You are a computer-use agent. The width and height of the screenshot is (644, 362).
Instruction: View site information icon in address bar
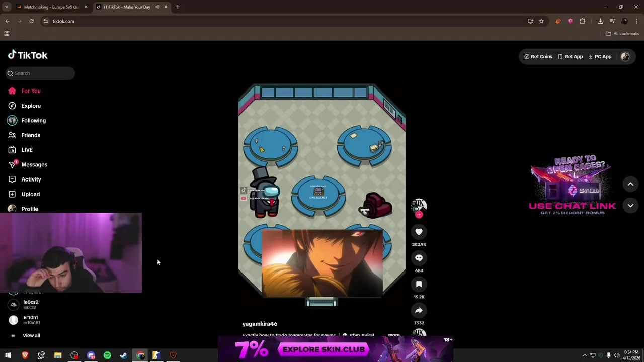click(46, 21)
